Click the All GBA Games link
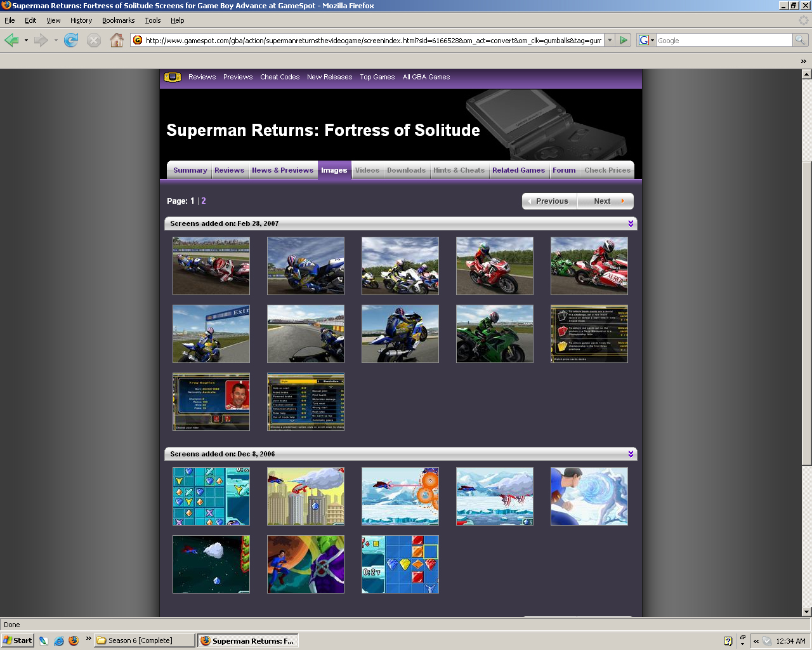812x650 pixels. tap(426, 77)
